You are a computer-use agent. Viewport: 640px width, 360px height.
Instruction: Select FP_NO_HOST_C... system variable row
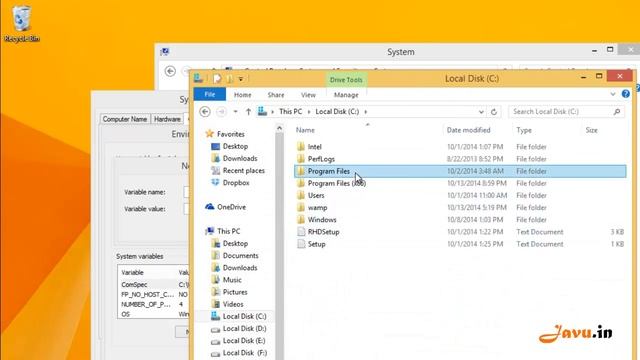154,294
